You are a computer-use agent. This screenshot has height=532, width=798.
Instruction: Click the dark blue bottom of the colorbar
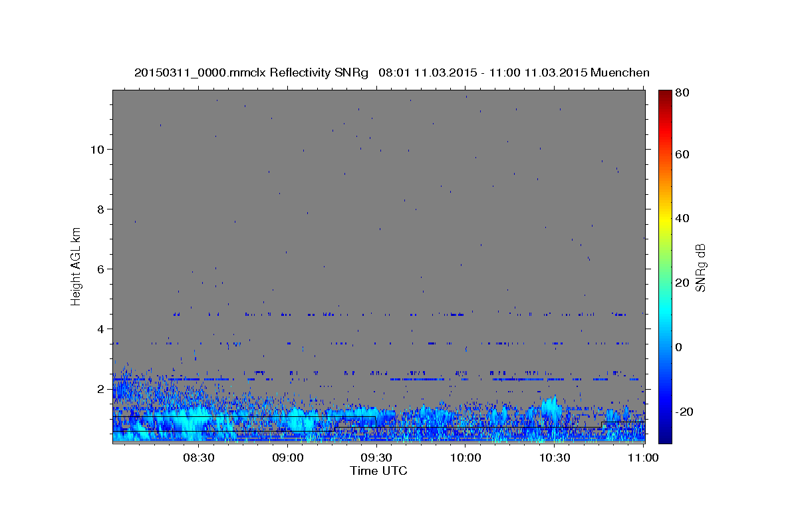tap(666, 438)
